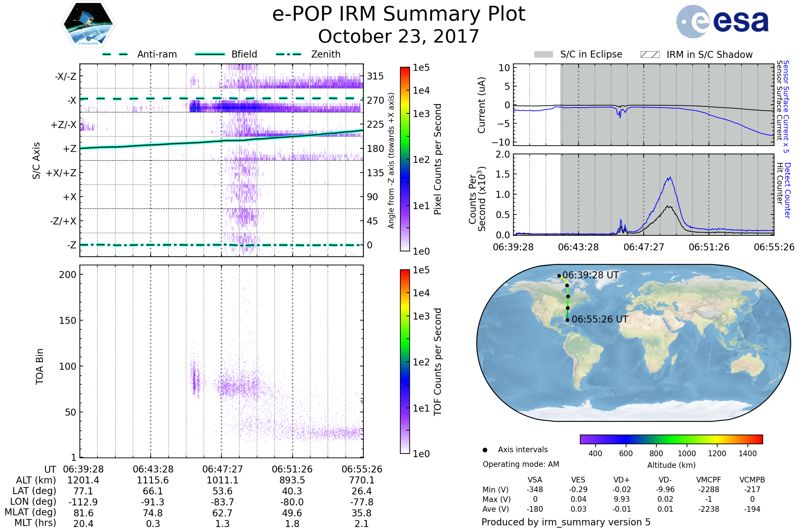Click the Pixel Counts per Second colorbar

(405, 159)
